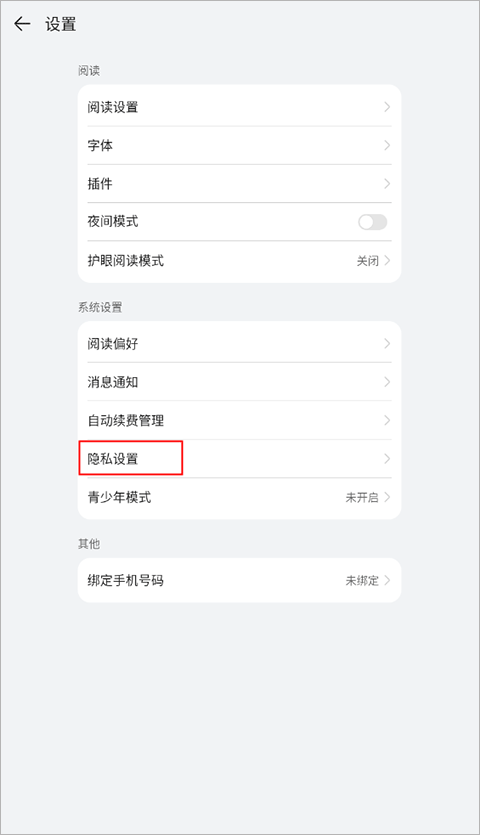
Task: Click 未开启 status of 青少年模式
Action: click(362, 497)
